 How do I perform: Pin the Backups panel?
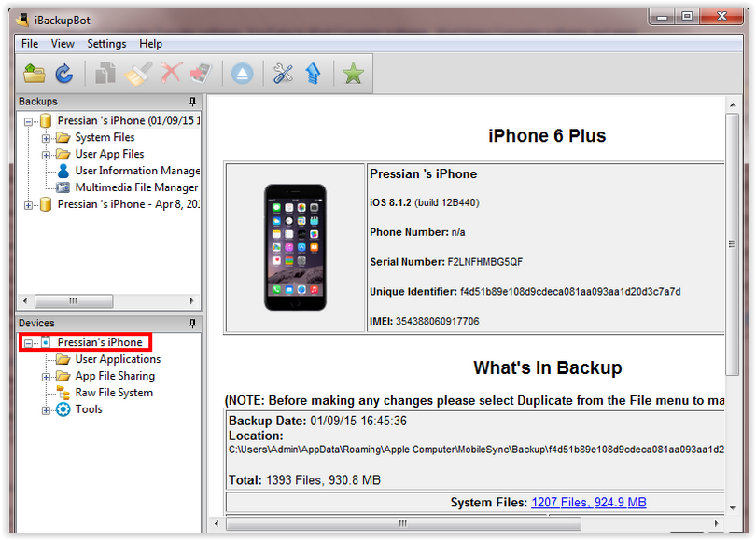192,102
